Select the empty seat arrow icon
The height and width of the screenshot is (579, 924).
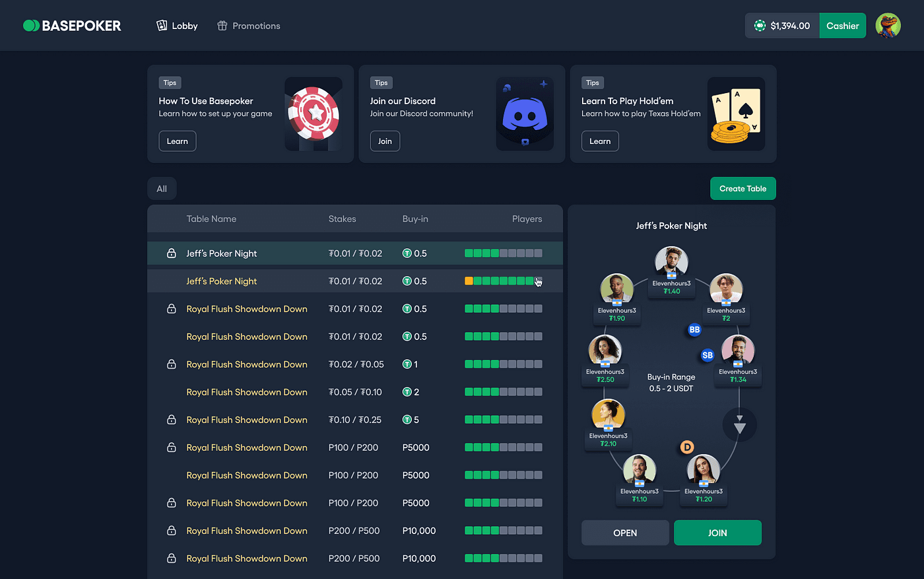coord(740,425)
